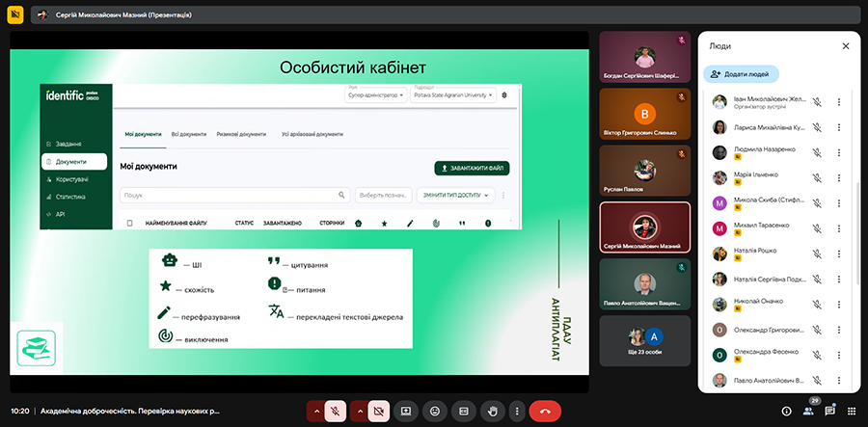Open more actions for Михаил Тарасенко
The width and height of the screenshot is (868, 427).
[x=839, y=228]
